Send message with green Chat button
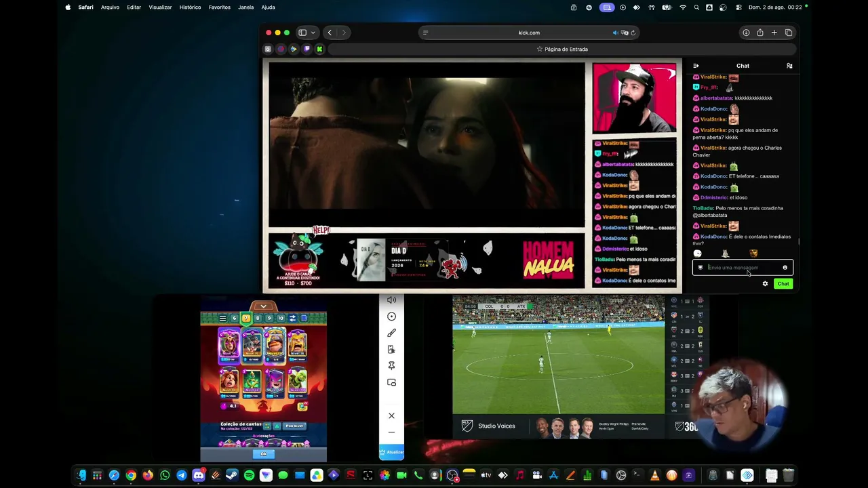This screenshot has height=488, width=868. (783, 284)
